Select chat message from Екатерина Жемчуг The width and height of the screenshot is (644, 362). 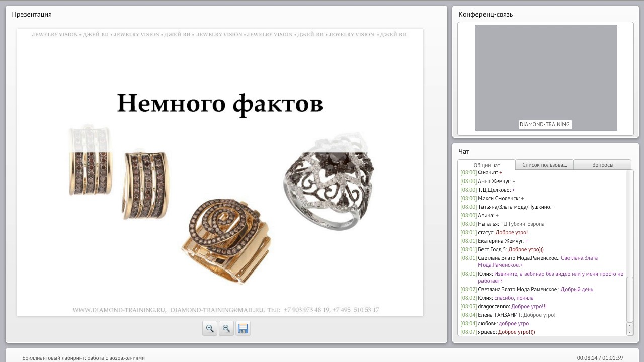(x=495, y=241)
